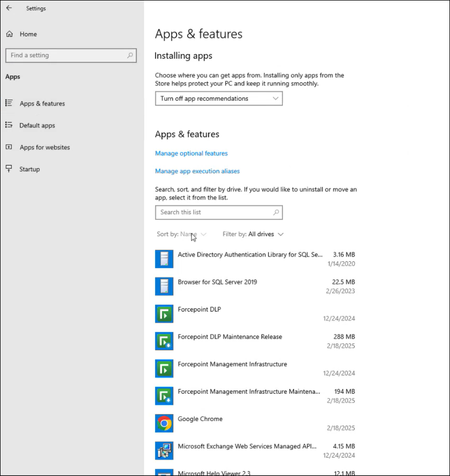Image resolution: width=450 pixels, height=476 pixels.
Task: Go to Home in the sidebar
Action: 28,34
